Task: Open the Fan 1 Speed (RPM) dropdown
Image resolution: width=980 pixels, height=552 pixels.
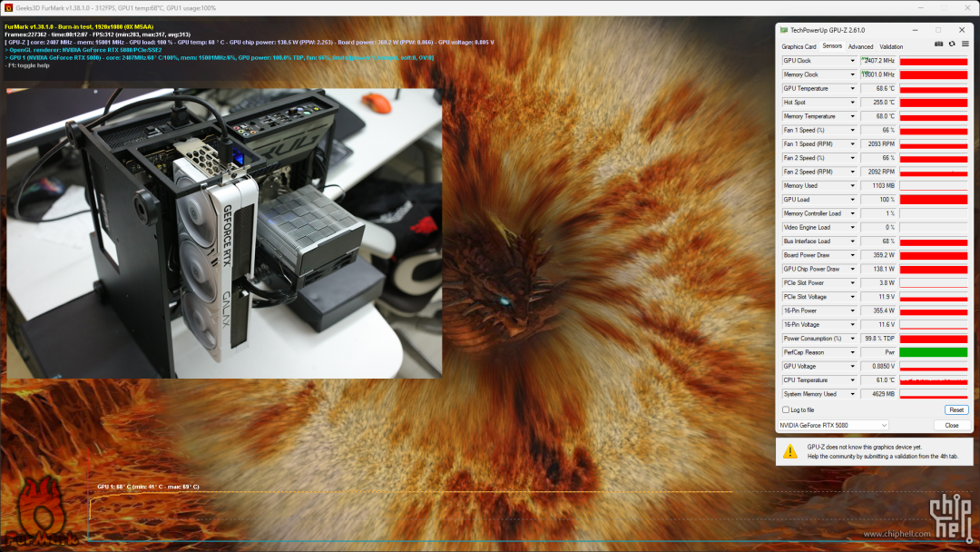Action: pyautogui.click(x=852, y=143)
